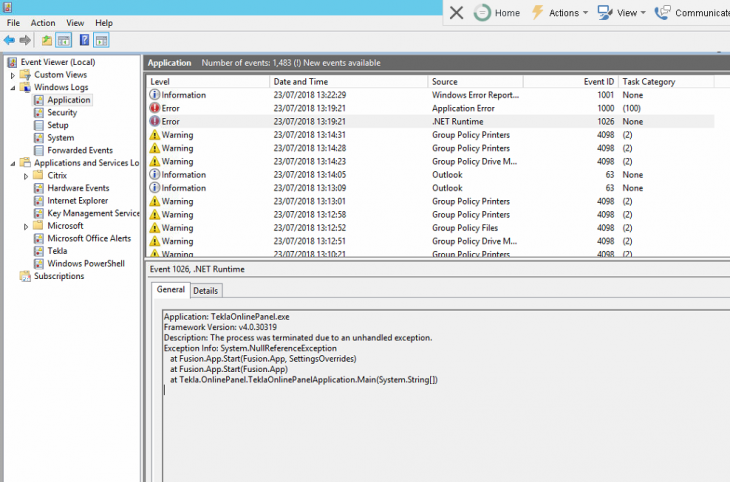The width and height of the screenshot is (730, 482).
Task: Select the Security log
Action: coord(62,112)
